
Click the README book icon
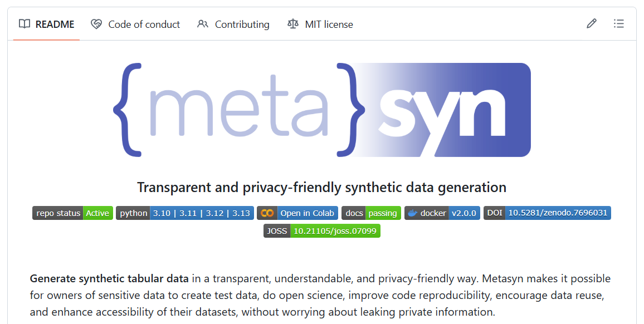[24, 24]
